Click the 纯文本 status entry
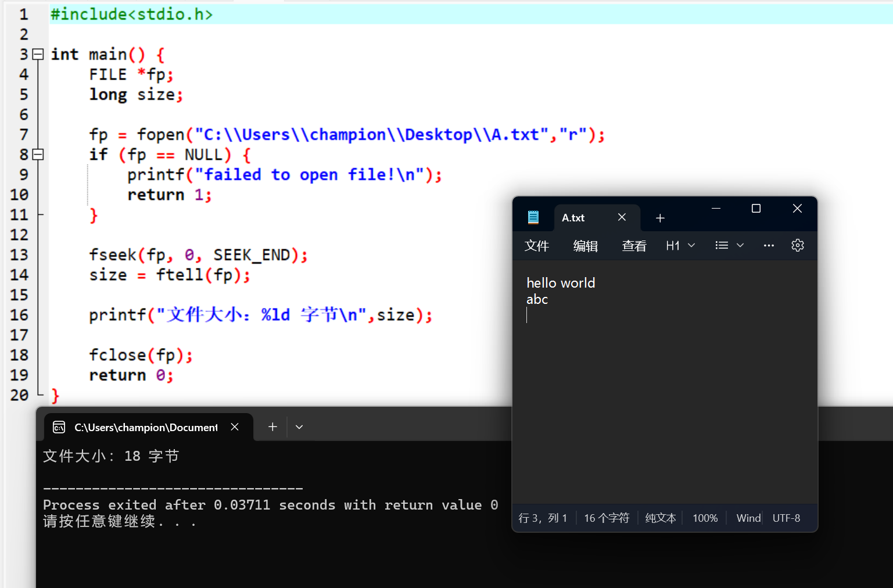893x588 pixels. click(661, 518)
